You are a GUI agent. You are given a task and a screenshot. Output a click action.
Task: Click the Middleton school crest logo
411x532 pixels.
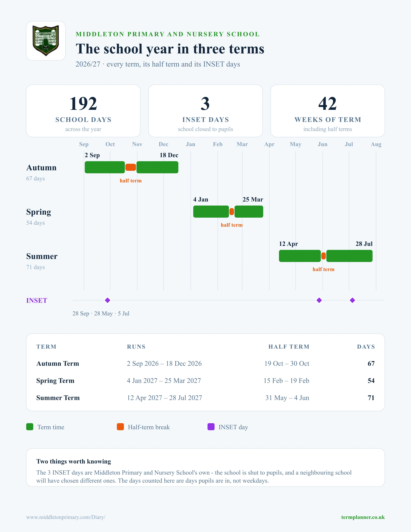[x=46, y=41]
